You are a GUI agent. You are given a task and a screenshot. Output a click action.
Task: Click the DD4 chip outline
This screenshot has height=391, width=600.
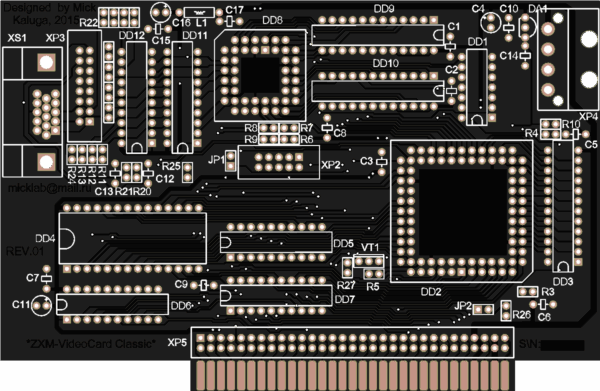133,239
